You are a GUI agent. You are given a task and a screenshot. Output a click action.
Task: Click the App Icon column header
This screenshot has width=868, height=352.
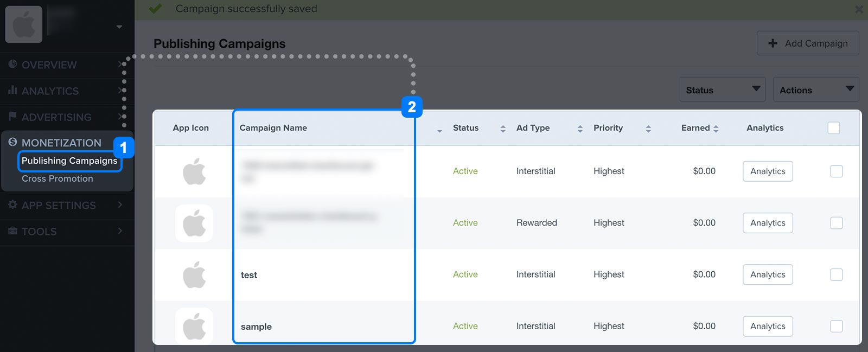(190, 128)
